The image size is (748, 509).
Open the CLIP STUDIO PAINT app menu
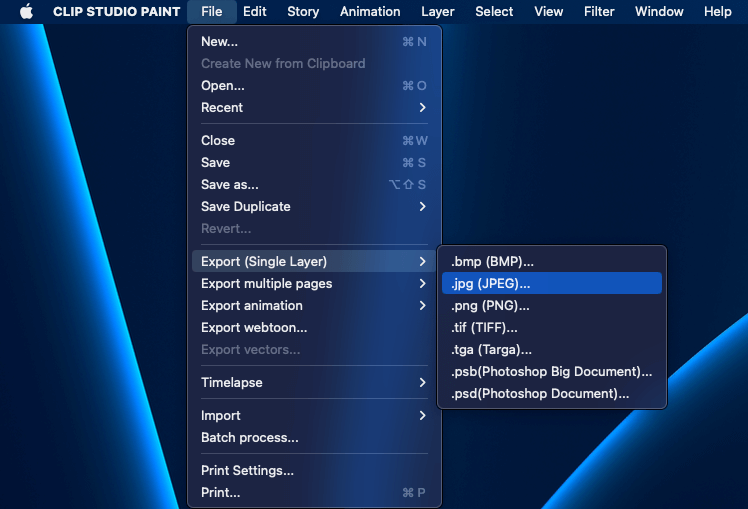click(116, 11)
